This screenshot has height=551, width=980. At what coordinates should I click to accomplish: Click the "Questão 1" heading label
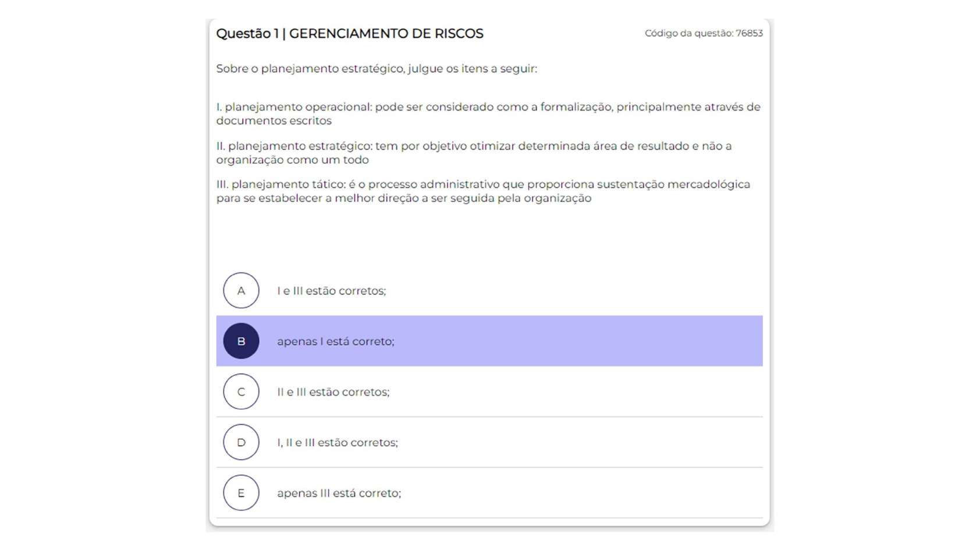coord(247,34)
